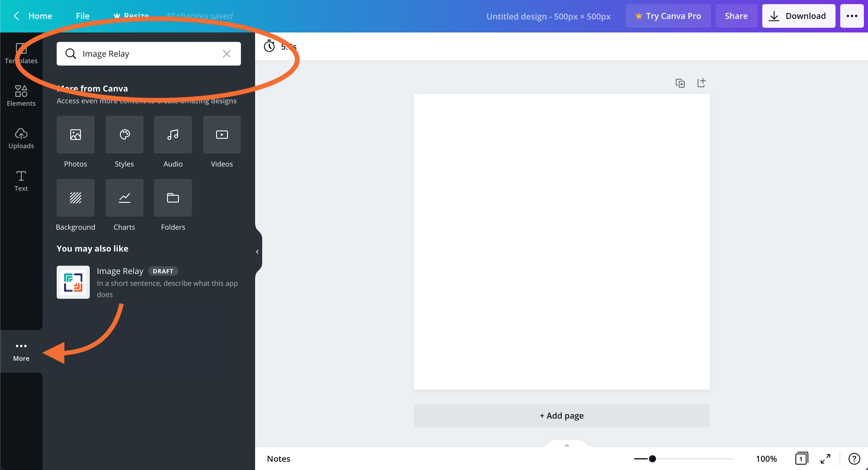Viewport: 868px width, 470px height.
Task: Open the Uploads sidebar tab
Action: pos(21,138)
